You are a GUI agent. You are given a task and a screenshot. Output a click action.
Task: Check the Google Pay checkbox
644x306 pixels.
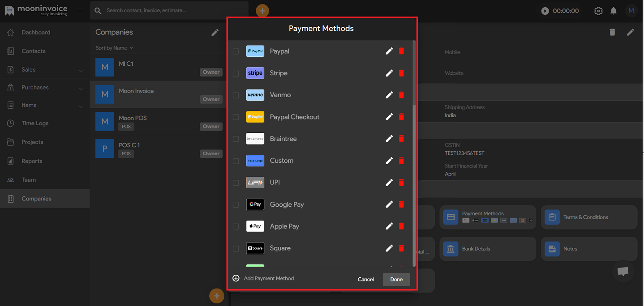point(236,205)
